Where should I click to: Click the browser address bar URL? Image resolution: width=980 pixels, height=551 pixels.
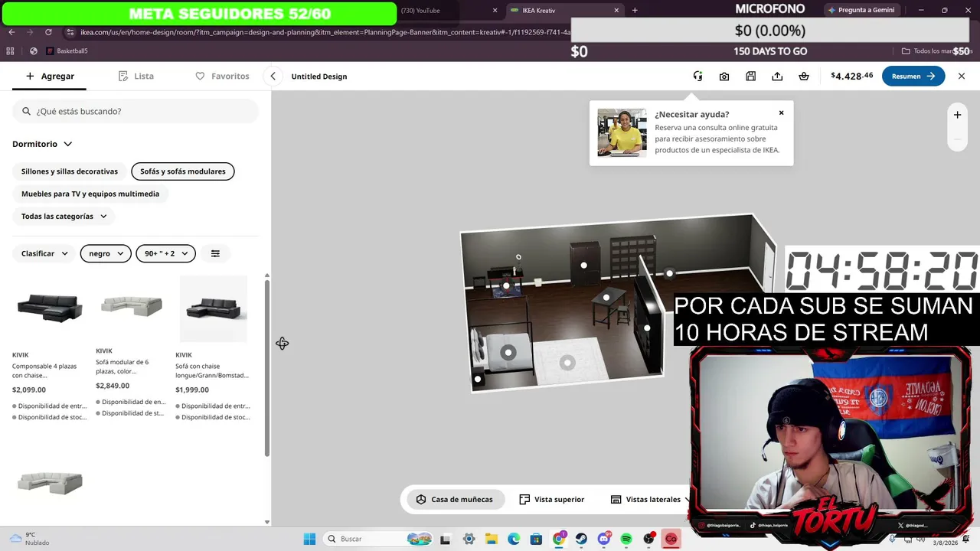click(325, 32)
